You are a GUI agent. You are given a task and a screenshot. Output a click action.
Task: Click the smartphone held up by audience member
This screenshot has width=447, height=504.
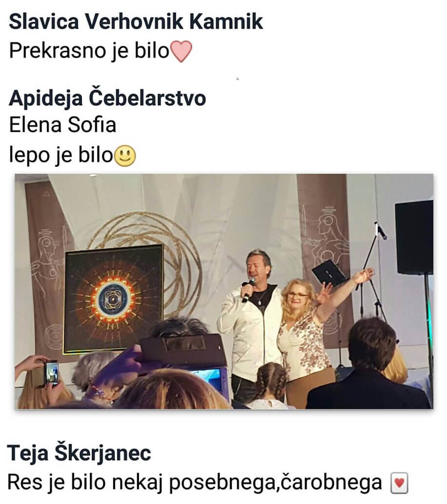click(x=51, y=374)
